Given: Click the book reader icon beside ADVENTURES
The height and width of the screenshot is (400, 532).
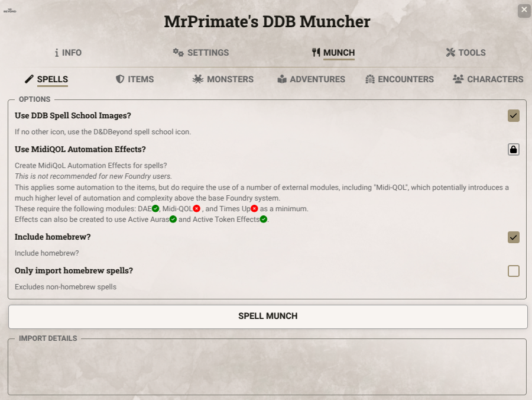Looking at the screenshot, I should (x=282, y=79).
